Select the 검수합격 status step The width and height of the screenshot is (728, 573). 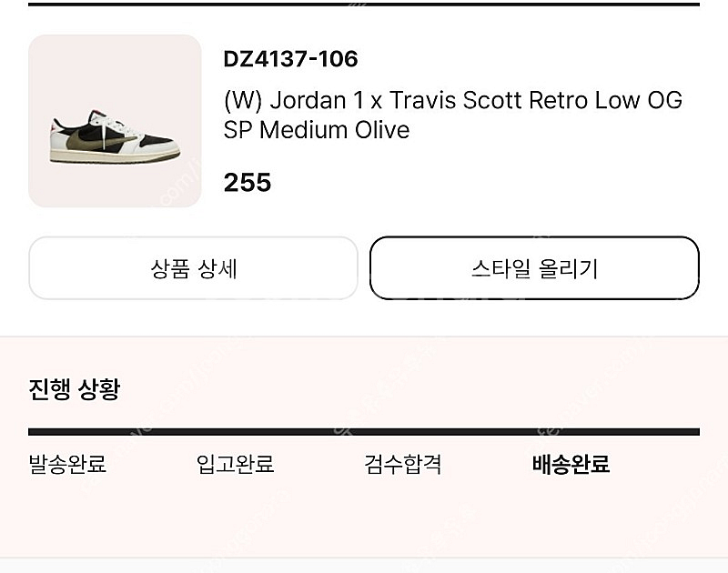pyautogui.click(x=403, y=465)
